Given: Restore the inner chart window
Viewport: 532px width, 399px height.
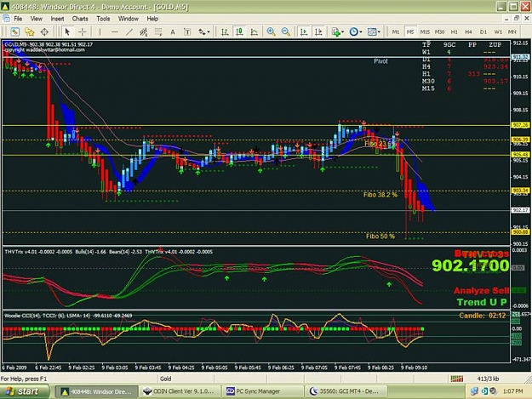Looking at the screenshot, I should (x=517, y=19).
